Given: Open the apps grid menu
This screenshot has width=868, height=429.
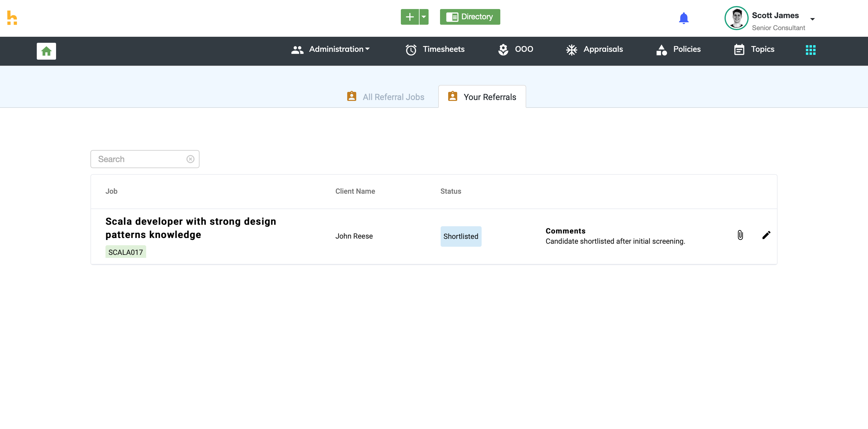Looking at the screenshot, I should click(x=810, y=50).
